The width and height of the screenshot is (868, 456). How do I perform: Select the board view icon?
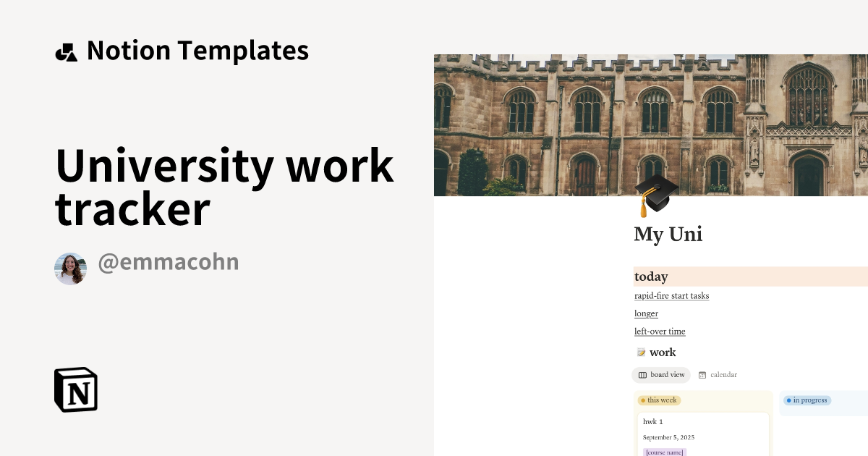coord(643,375)
